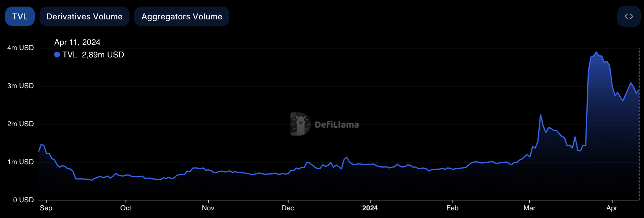Click the 0 USD axis label
This screenshot has height=218, width=644.
click(23, 200)
